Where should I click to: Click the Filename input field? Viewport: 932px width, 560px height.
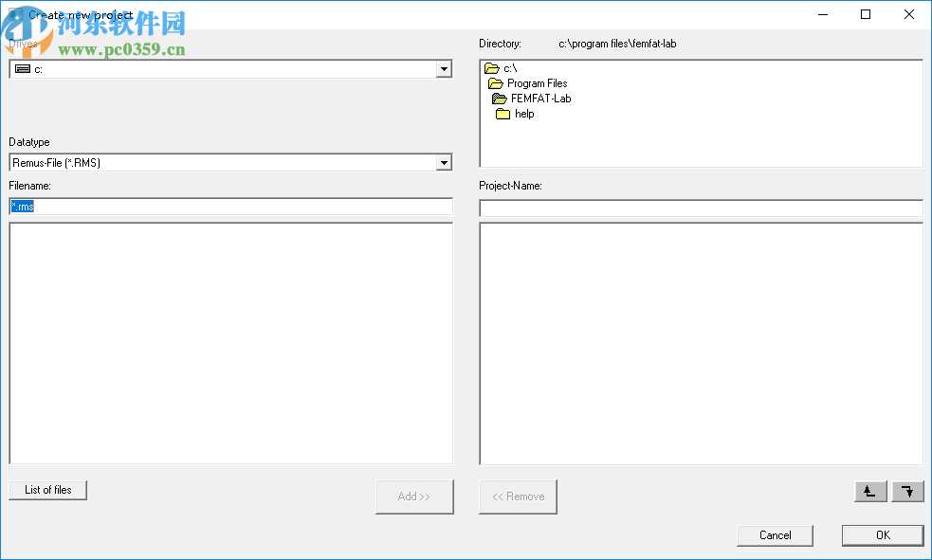pyautogui.click(x=230, y=206)
